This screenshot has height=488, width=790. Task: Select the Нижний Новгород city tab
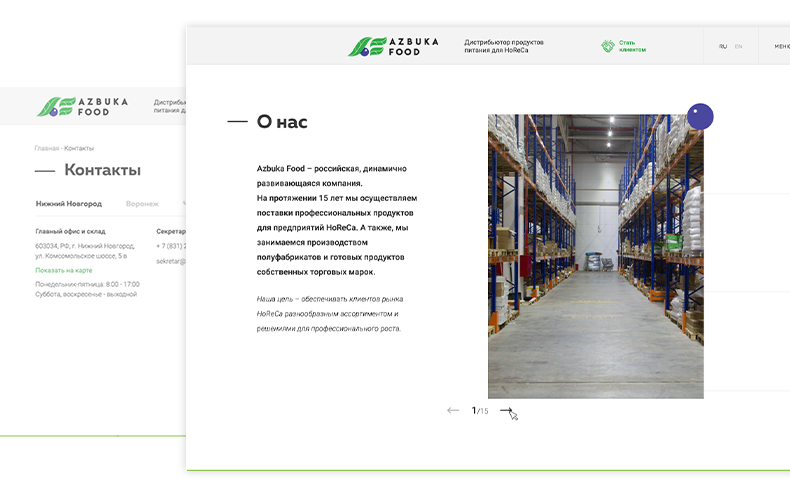[x=69, y=204]
